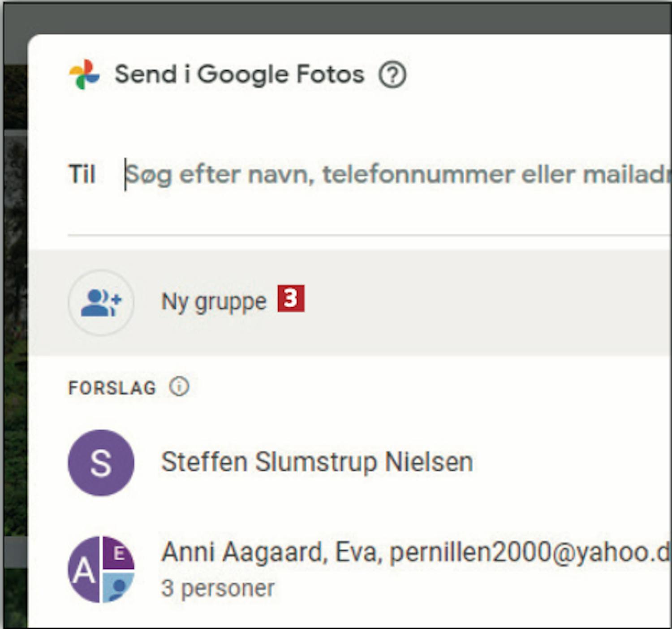Viewport: 672px width, 629px height.
Task: Click the Send i Google Fotos heading
Action: (239, 74)
